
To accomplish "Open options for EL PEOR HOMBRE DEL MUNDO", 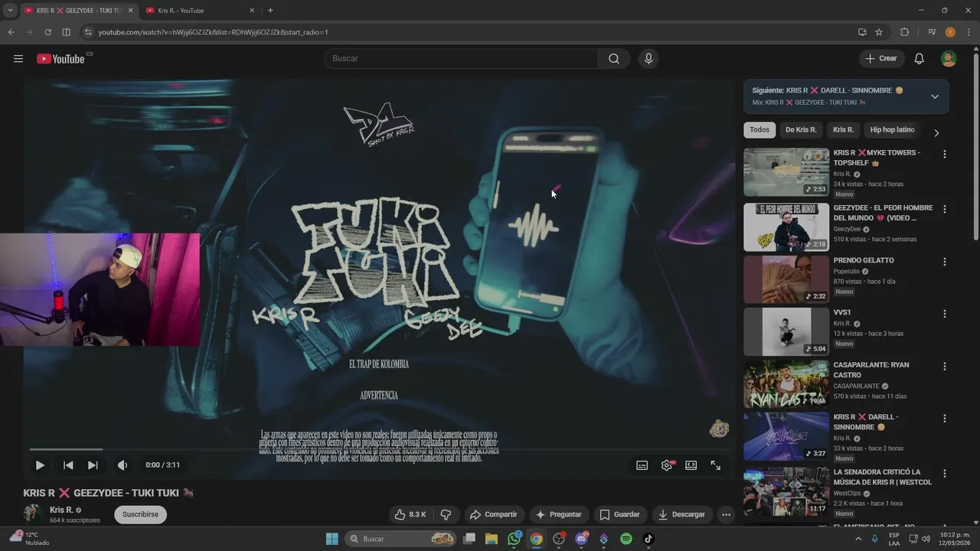I will [944, 209].
